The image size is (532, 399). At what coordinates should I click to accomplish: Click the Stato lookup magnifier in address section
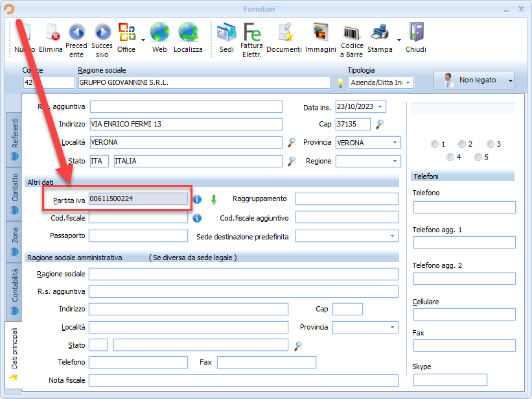pyautogui.click(x=292, y=162)
